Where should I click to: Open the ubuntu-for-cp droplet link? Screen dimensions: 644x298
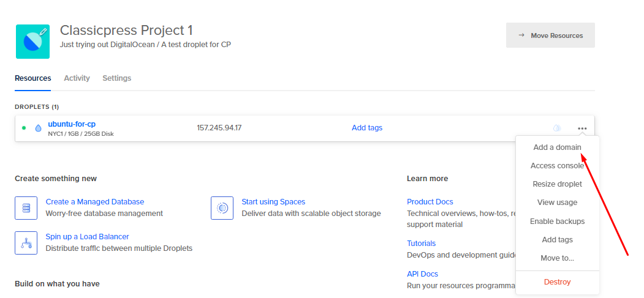click(72, 124)
